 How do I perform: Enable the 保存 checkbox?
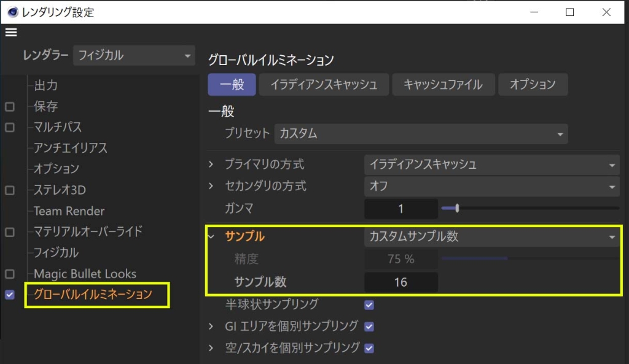click(x=10, y=107)
